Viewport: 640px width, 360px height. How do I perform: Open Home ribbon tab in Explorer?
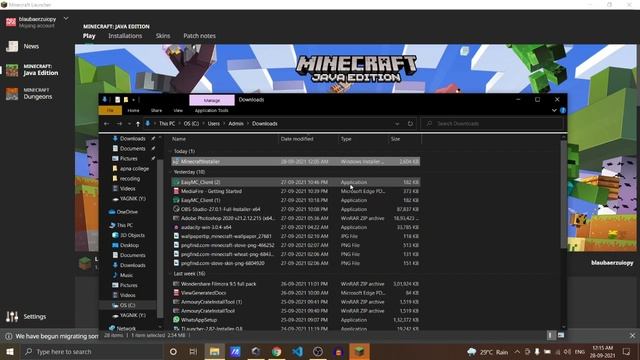[x=133, y=111]
